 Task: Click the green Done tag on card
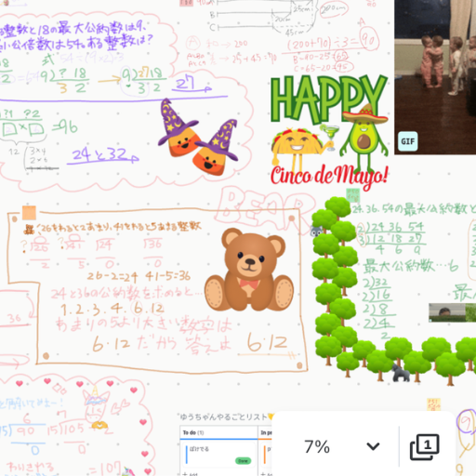[243, 461]
